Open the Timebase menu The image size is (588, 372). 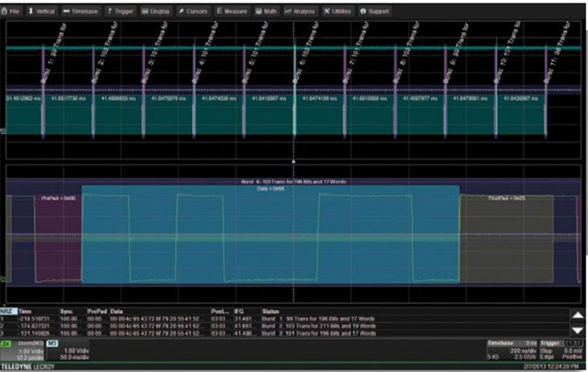pos(80,11)
